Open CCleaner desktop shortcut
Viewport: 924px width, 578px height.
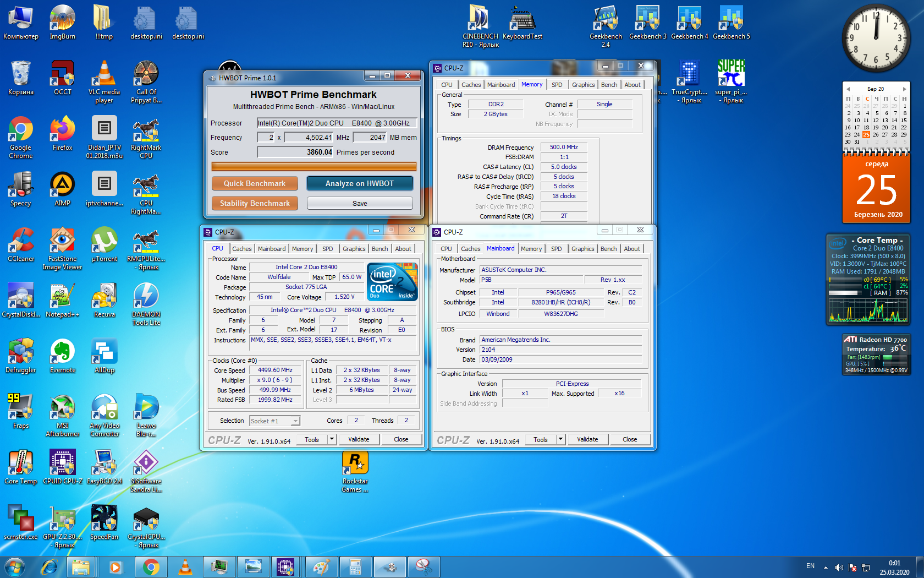pyautogui.click(x=20, y=244)
